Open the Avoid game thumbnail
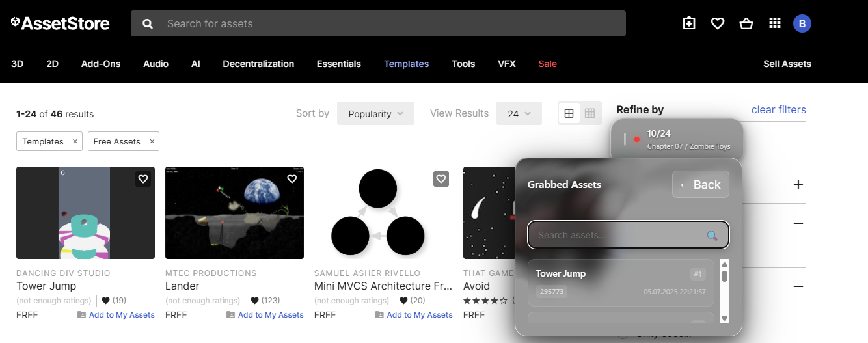The height and width of the screenshot is (343, 868). point(489,213)
